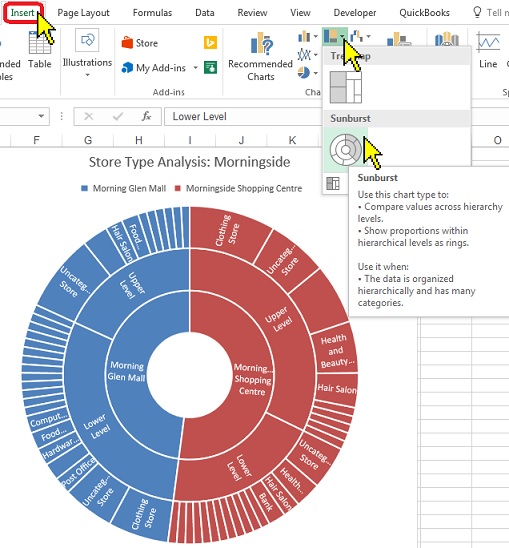Click the formula bar showing Lower Level
The height and width of the screenshot is (548, 509).
(243, 116)
